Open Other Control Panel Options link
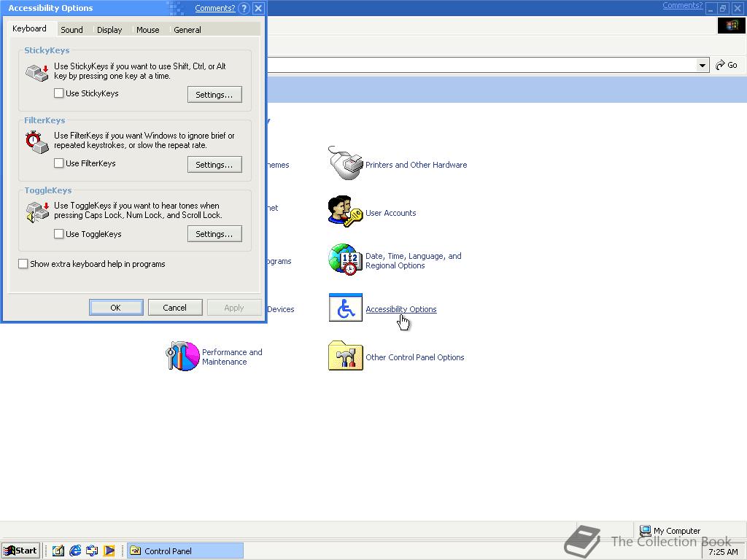 [x=414, y=357]
